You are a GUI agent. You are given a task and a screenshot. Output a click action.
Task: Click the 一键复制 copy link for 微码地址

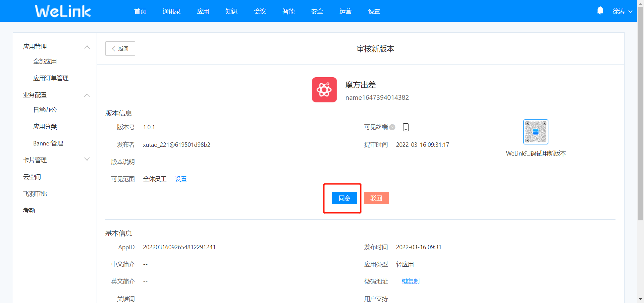click(x=408, y=281)
